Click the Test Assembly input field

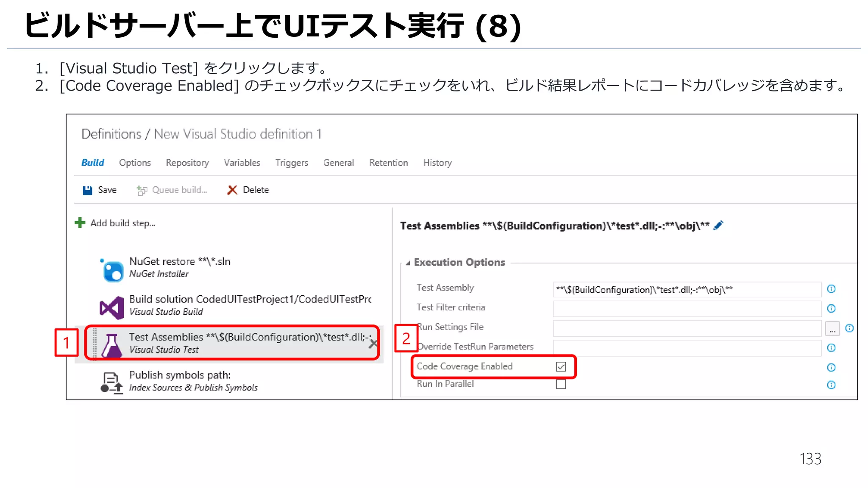pos(687,290)
